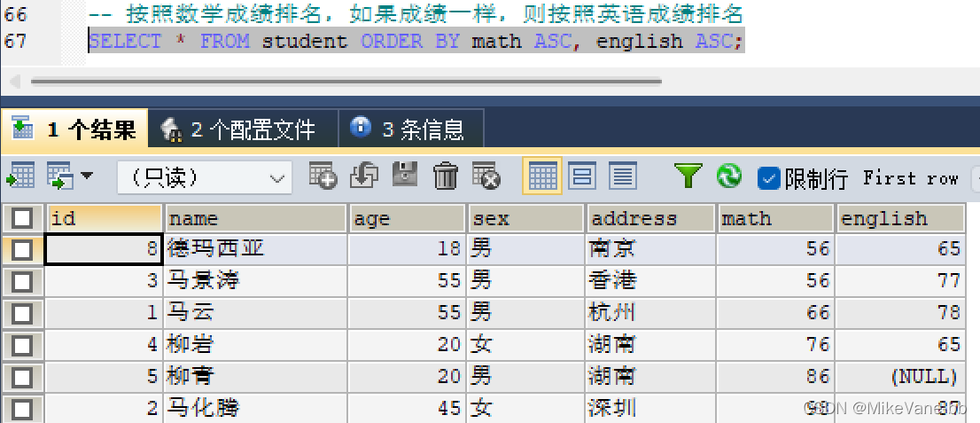980x423 pixels.
Task: Click the scrollbar left arrow
Action: [x=14, y=81]
